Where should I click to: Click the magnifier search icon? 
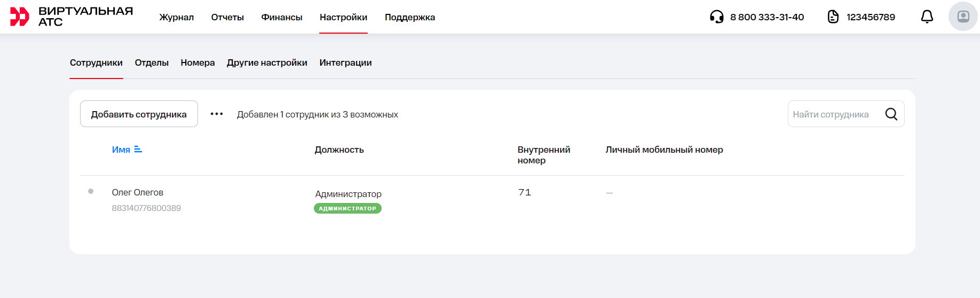[891, 114]
